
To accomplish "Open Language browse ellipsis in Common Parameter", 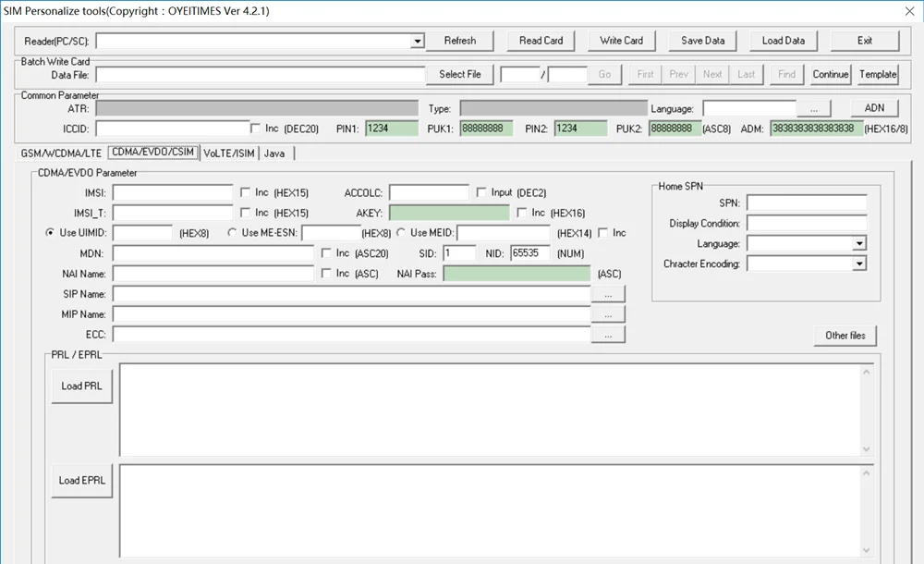I will [x=813, y=108].
